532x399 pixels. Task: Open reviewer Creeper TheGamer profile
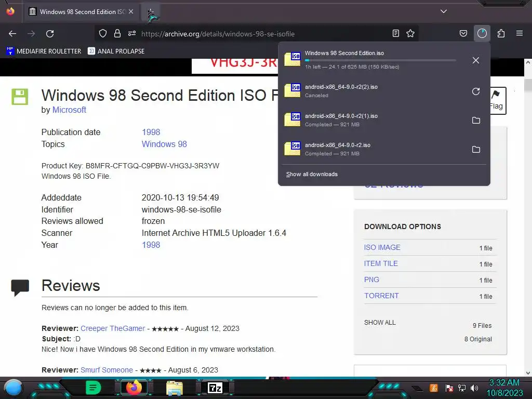113,328
